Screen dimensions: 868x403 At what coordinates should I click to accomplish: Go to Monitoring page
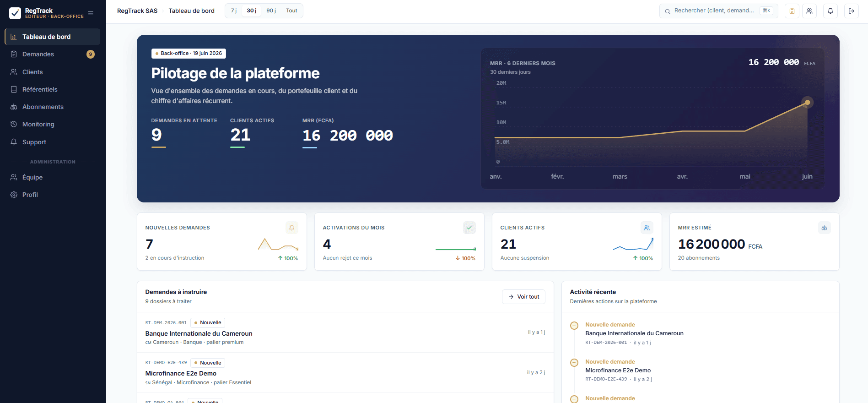pos(52,124)
